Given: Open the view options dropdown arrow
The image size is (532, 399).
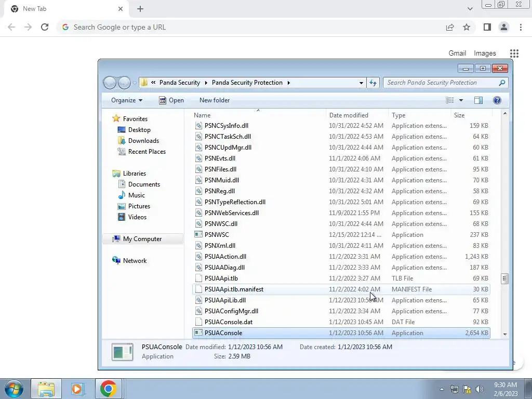Looking at the screenshot, I should click(461, 100).
